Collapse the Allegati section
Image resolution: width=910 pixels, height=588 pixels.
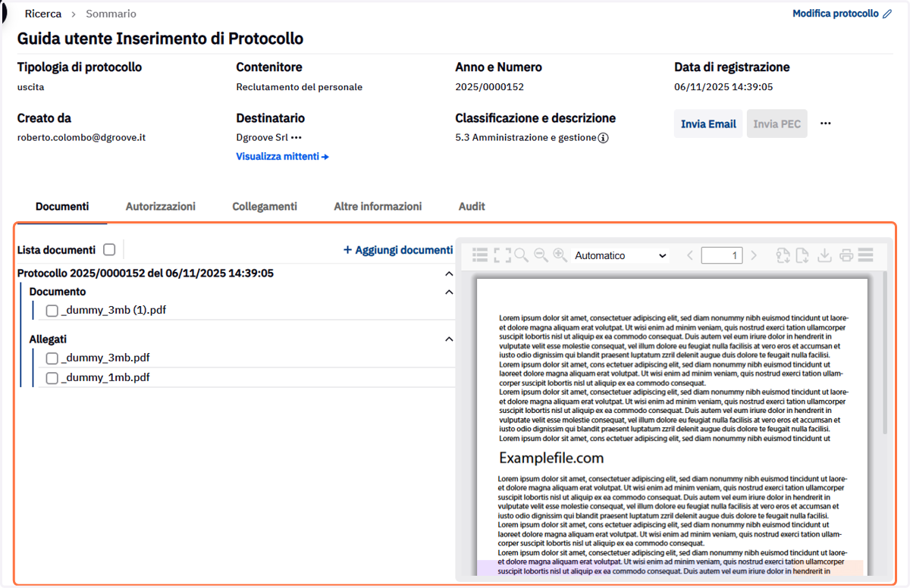[449, 339]
